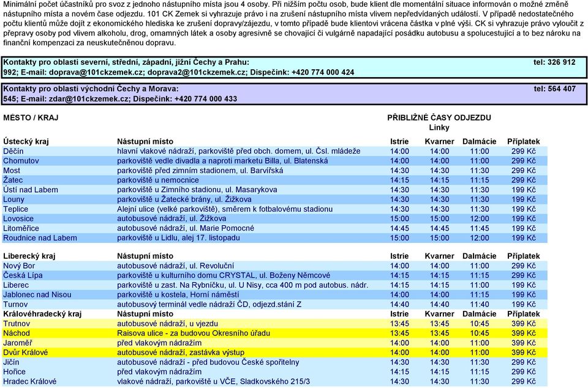
Task: Click the Dvůr Králové city name
Action: click(x=26, y=353)
